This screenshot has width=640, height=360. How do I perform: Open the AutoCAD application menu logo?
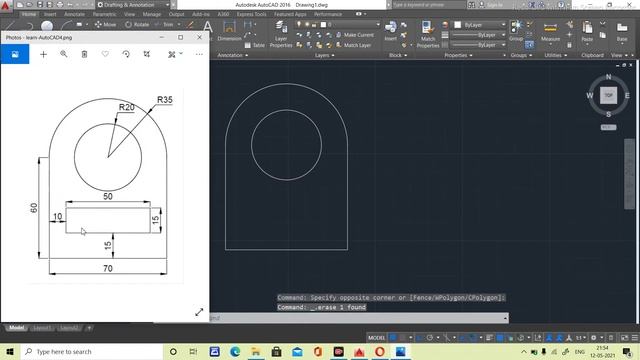5,5
